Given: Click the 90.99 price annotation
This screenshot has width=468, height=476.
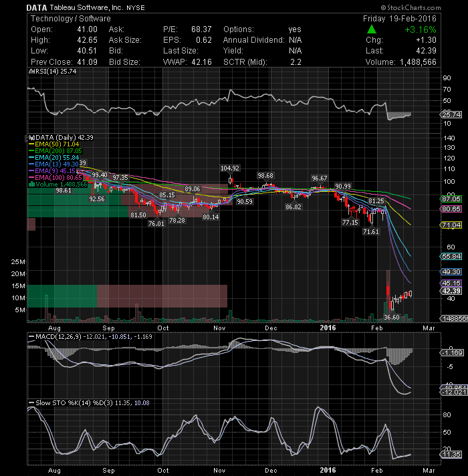Looking at the screenshot, I should (343, 186).
